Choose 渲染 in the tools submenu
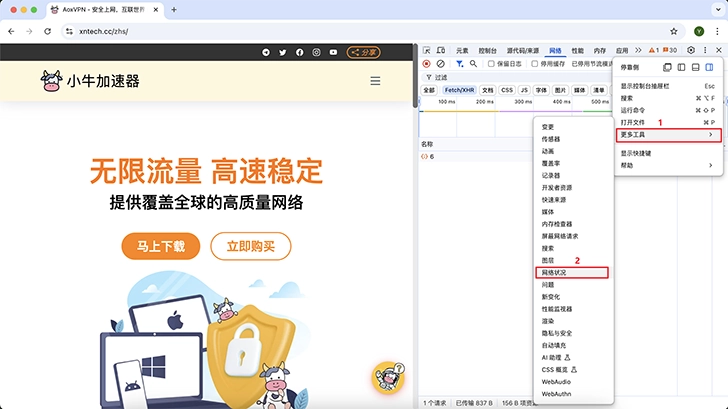The width and height of the screenshot is (728, 409). tap(574, 321)
